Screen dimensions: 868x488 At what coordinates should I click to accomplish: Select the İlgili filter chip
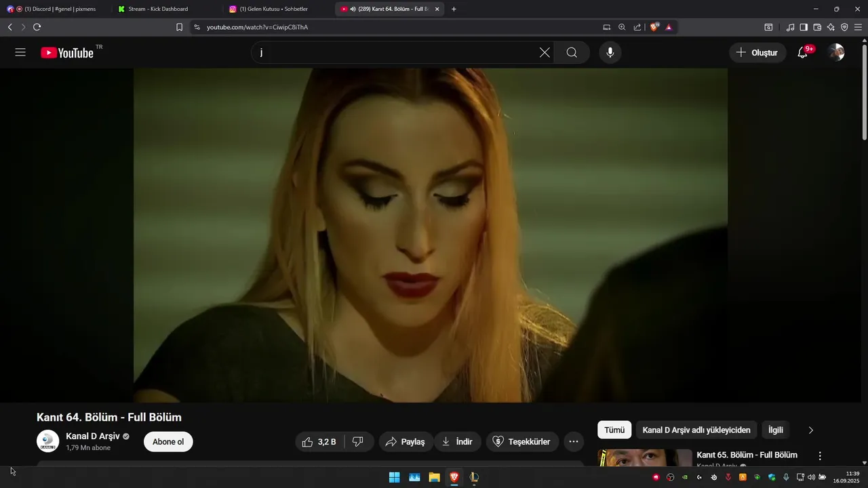pyautogui.click(x=776, y=430)
